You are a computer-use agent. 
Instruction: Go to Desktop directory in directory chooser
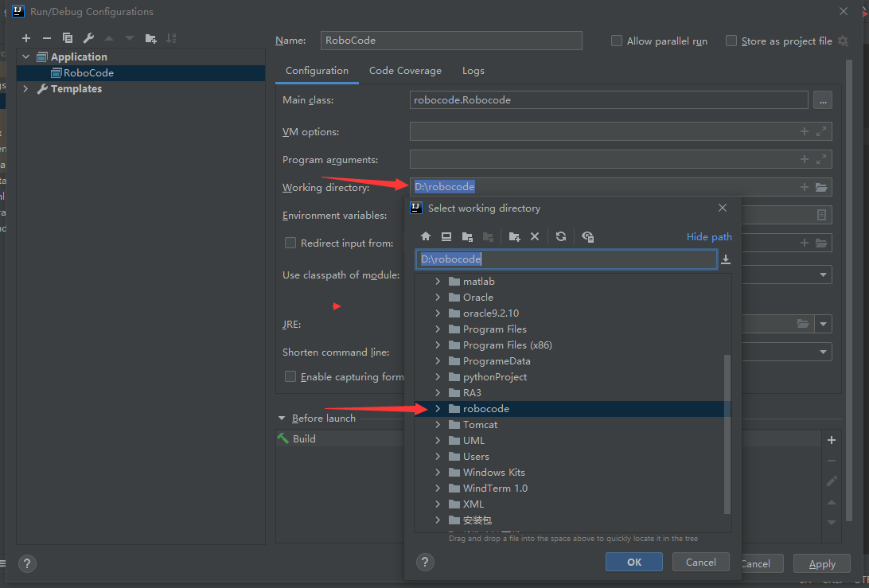446,236
